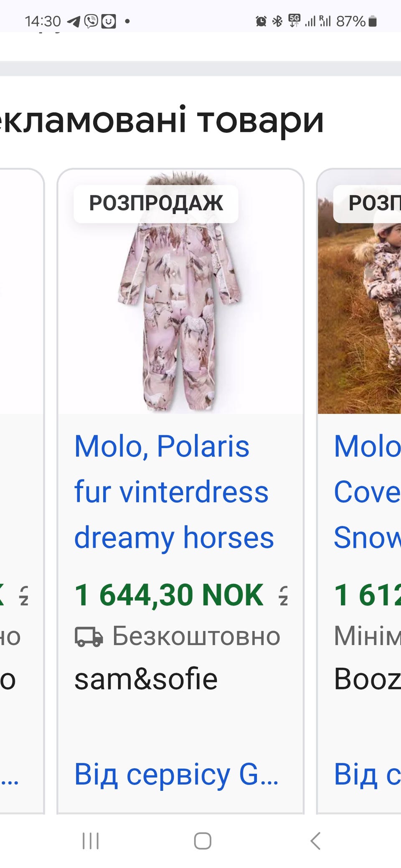Tap the pink horse-print snowsuit product image

click(180, 292)
